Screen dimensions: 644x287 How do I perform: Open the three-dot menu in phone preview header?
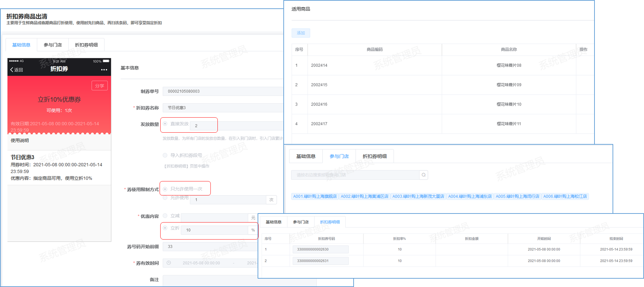pos(104,70)
